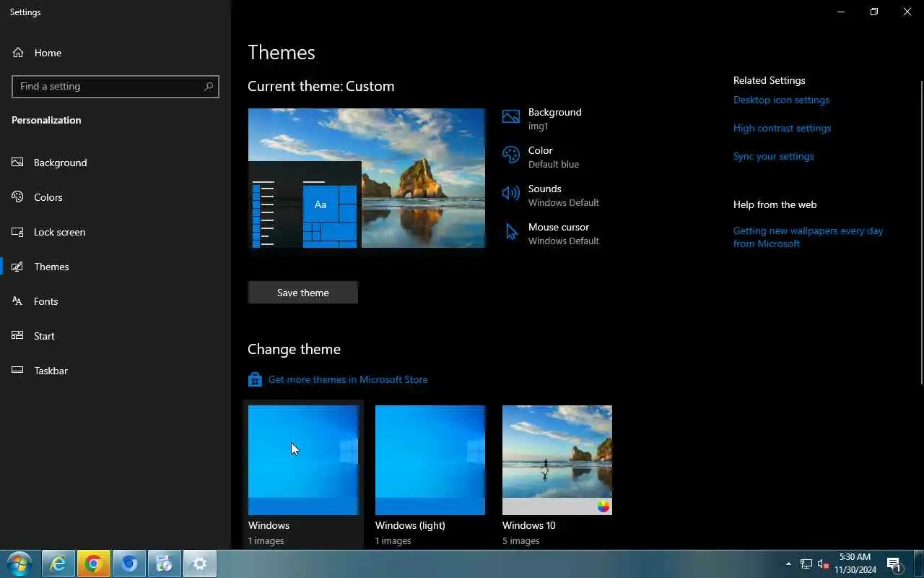The width and height of the screenshot is (924, 578).
Task: Click the Help from the web heading
Action: click(775, 204)
